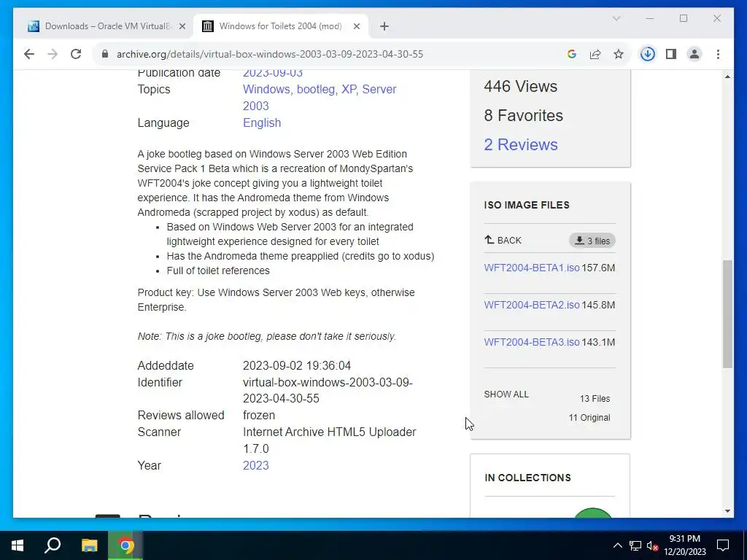
Task: Close the Windows for Toilets tab
Action: [x=356, y=27]
